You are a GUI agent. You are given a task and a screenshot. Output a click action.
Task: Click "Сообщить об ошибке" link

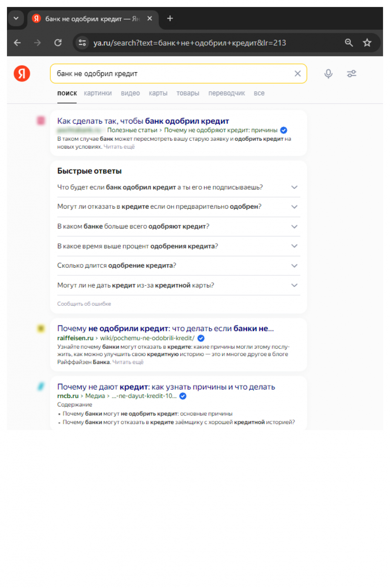click(84, 304)
